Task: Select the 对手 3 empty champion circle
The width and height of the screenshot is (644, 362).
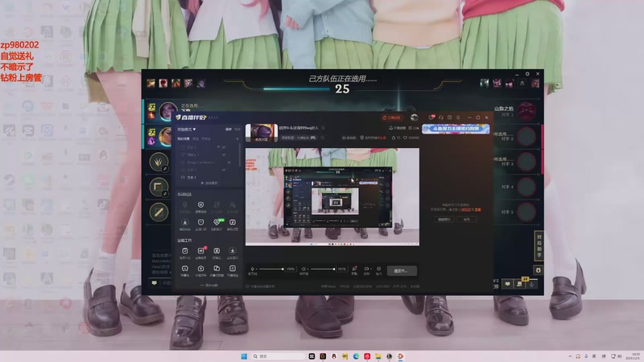Action: click(526, 162)
